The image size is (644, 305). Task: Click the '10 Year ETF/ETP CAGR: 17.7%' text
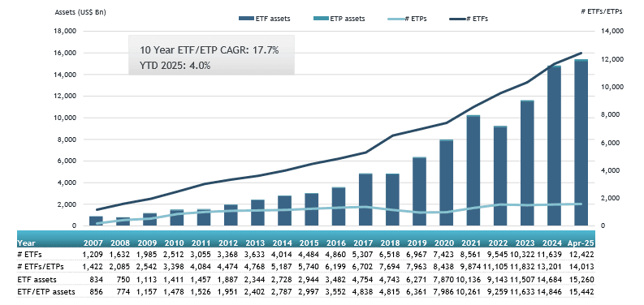[x=210, y=50]
